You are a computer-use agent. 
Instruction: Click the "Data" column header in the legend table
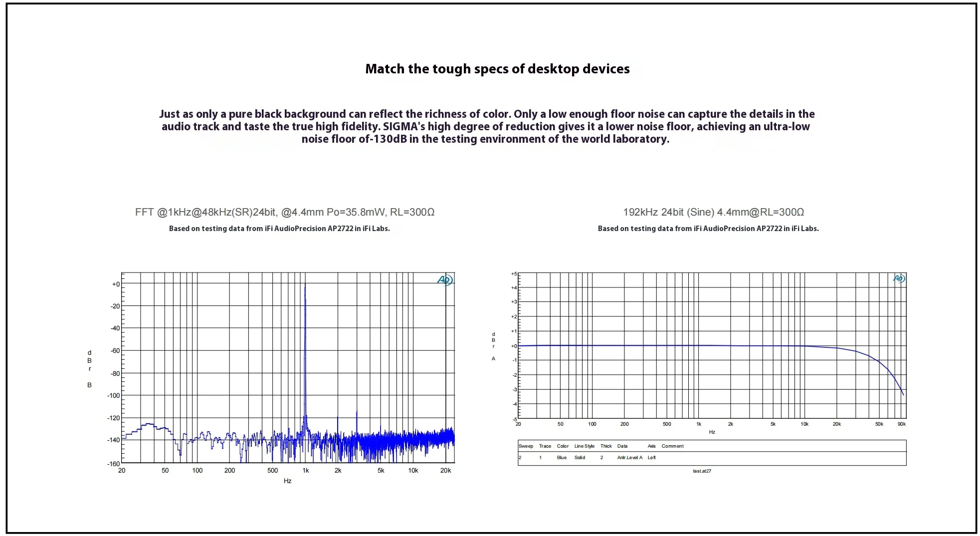622,446
